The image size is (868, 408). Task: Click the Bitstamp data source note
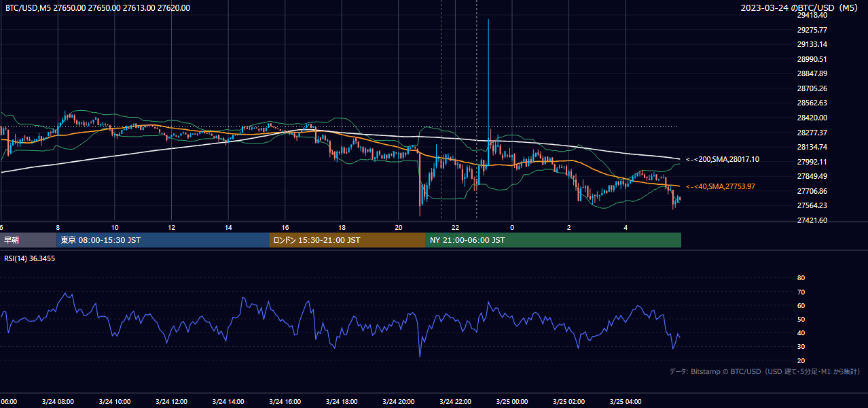765,372
